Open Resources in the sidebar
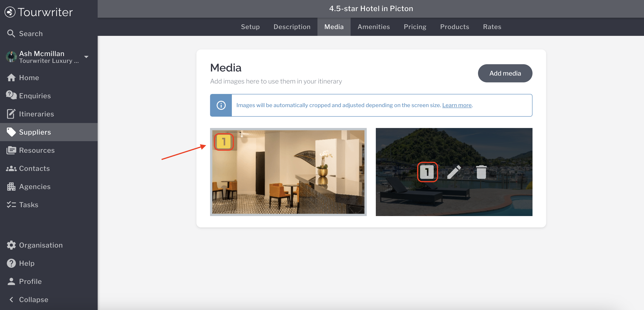This screenshot has height=310, width=644. 37,150
